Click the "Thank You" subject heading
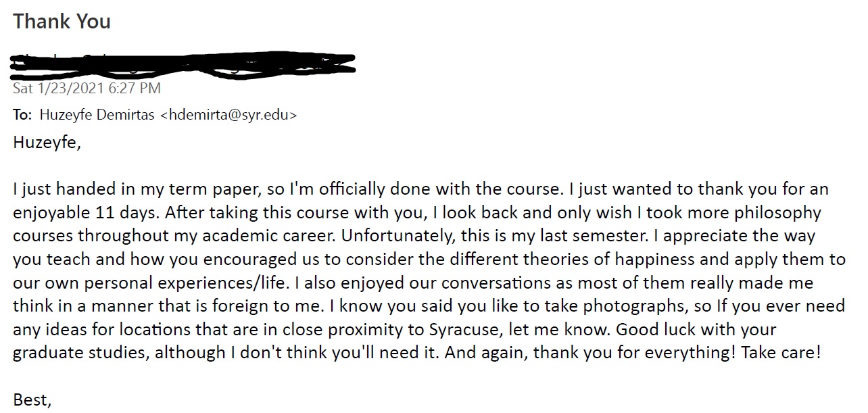The width and height of the screenshot is (868, 413). 62,22
